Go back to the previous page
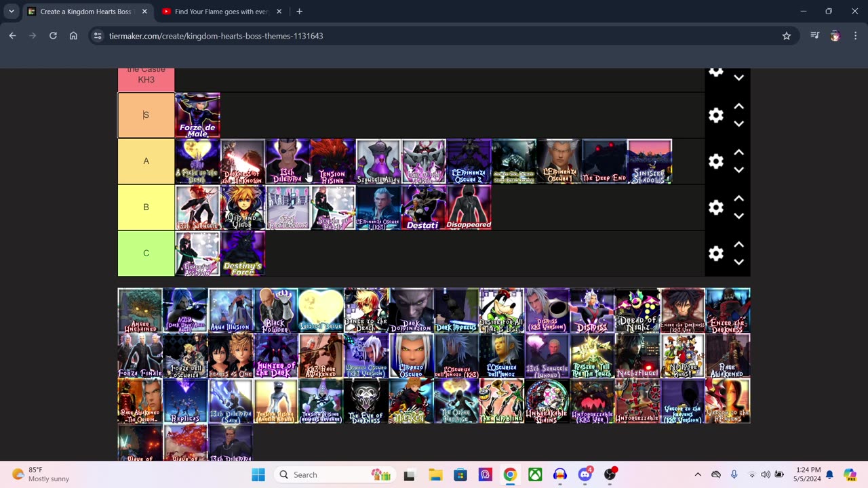This screenshot has width=868, height=488. (x=12, y=36)
